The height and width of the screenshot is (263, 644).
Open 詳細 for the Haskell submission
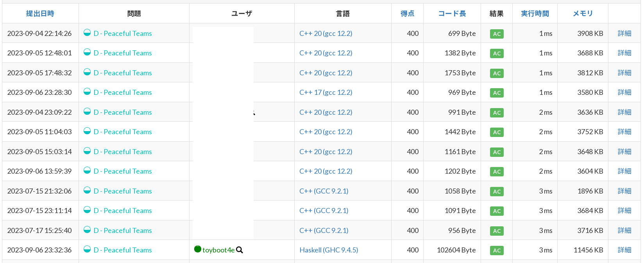point(624,250)
